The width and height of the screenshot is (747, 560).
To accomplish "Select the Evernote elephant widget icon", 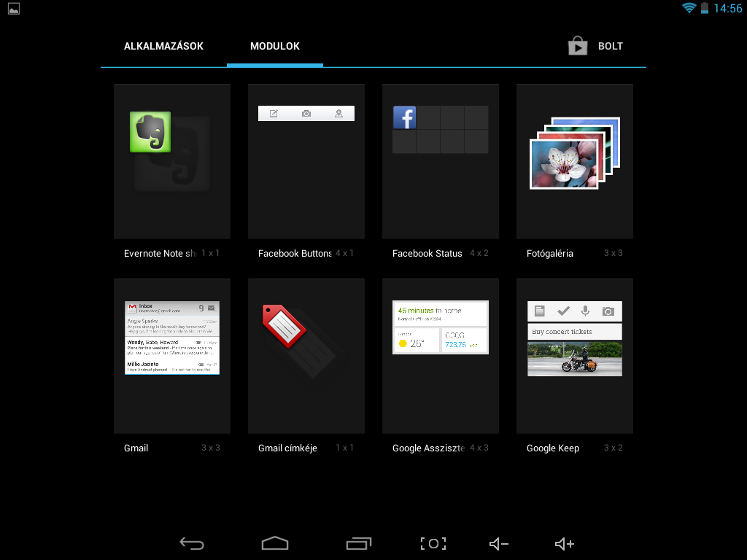I will click(150, 132).
